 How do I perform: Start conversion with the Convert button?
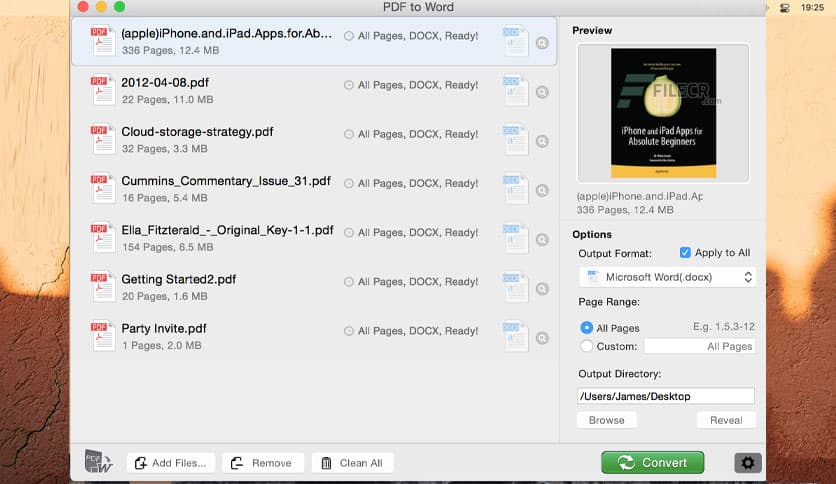click(653, 463)
